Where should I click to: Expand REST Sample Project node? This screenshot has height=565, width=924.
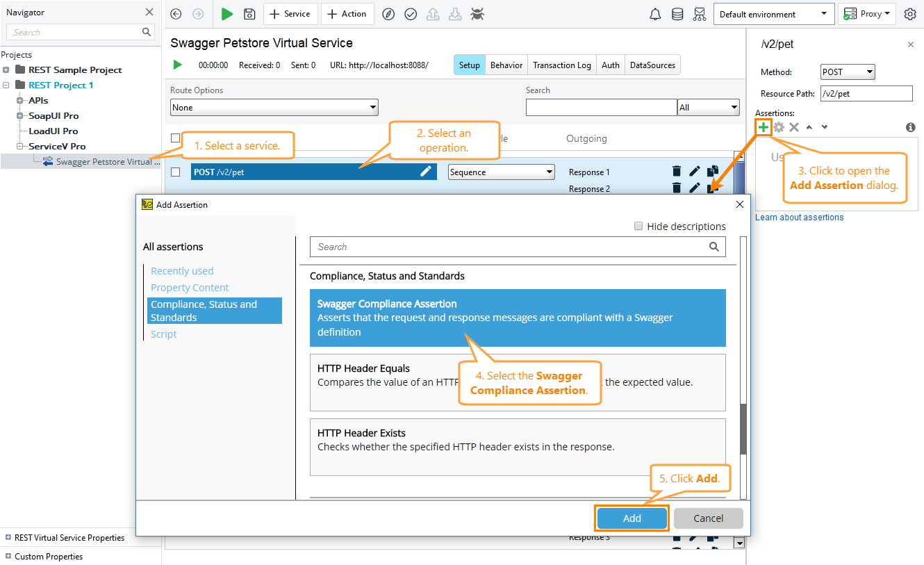(7, 69)
